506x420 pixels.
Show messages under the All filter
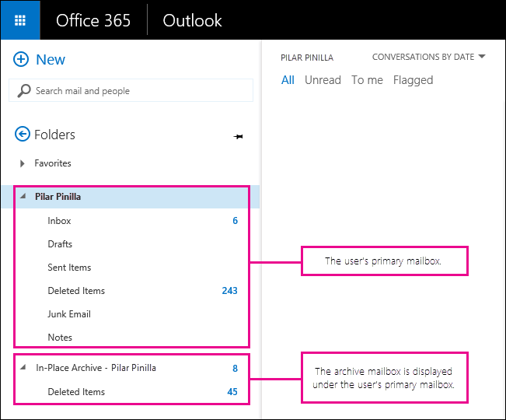pos(288,80)
